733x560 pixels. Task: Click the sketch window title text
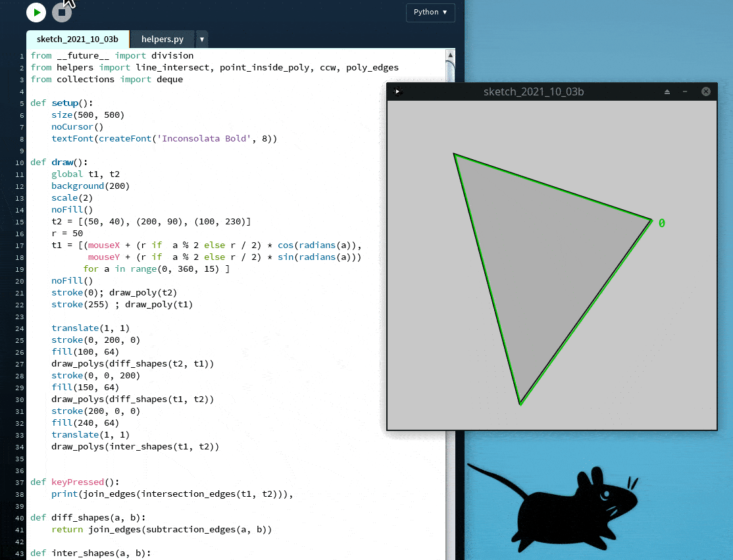point(533,91)
